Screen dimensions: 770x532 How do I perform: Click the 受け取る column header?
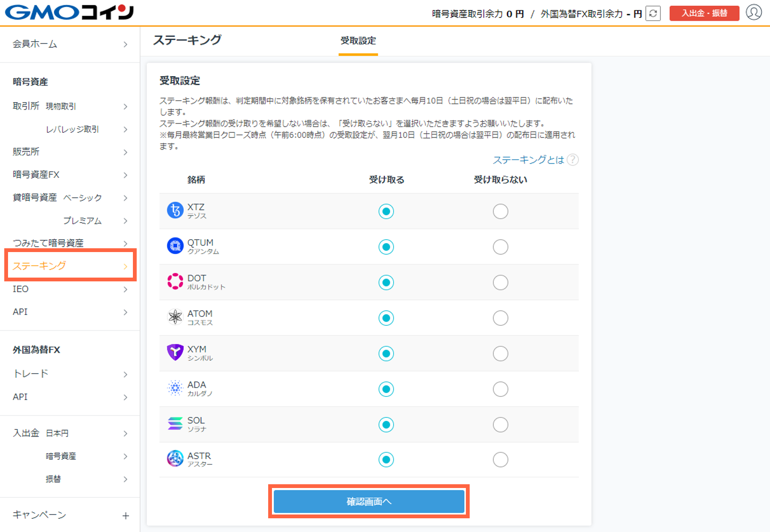coord(386,180)
